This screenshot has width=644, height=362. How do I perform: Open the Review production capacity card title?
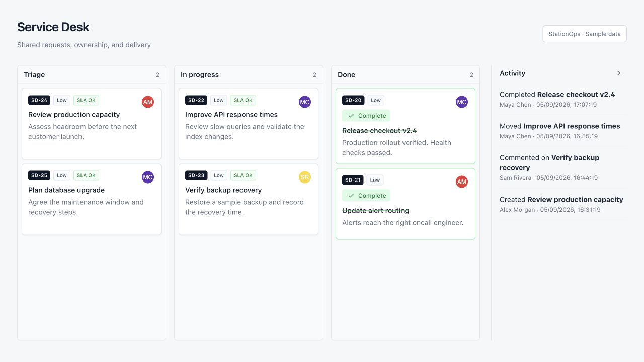point(74,115)
